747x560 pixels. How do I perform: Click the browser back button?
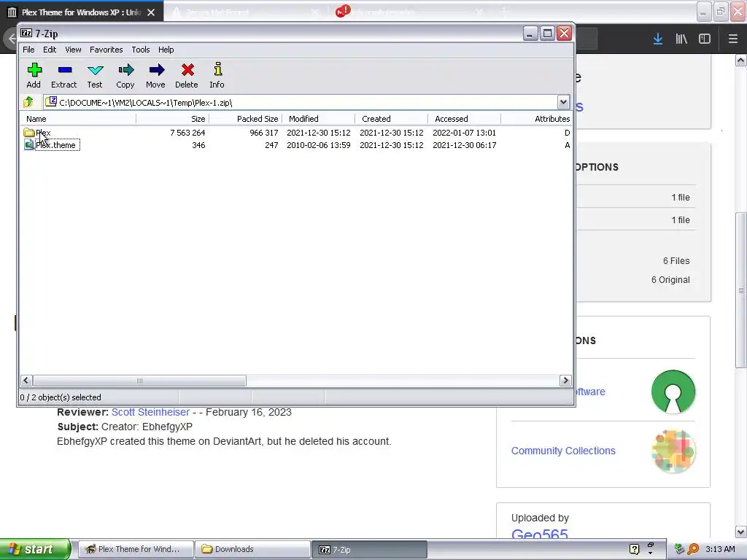[x=12, y=39]
